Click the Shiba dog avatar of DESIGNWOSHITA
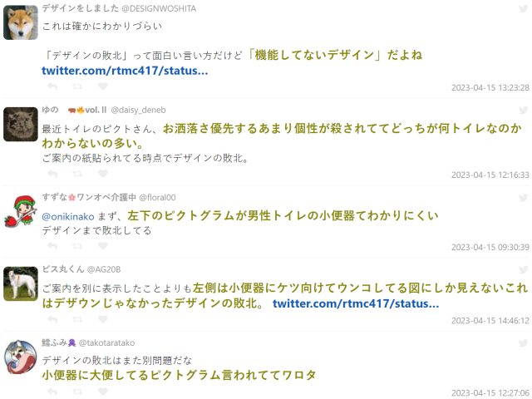 pyautogui.click(x=20, y=22)
